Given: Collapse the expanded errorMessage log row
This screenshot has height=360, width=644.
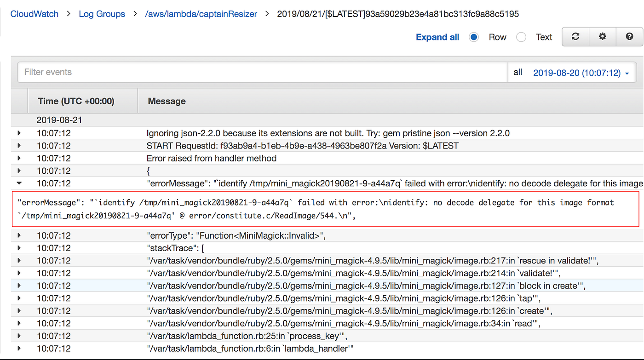Looking at the screenshot, I should [19, 183].
